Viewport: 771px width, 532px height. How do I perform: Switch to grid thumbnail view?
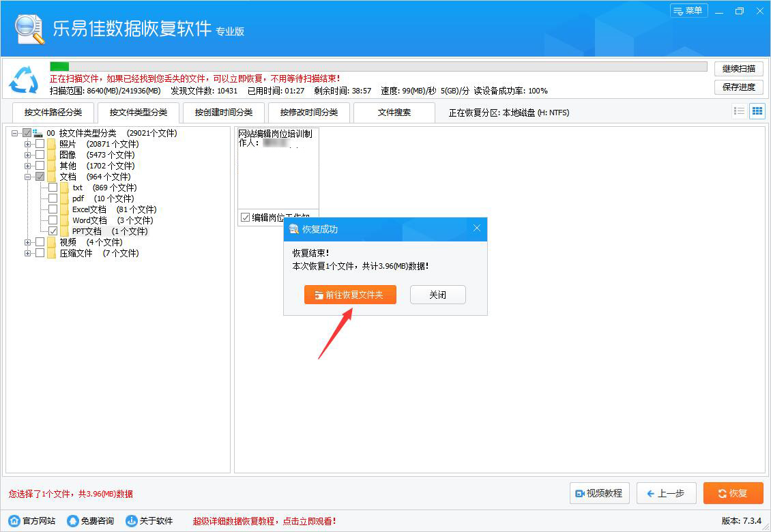[x=757, y=110]
